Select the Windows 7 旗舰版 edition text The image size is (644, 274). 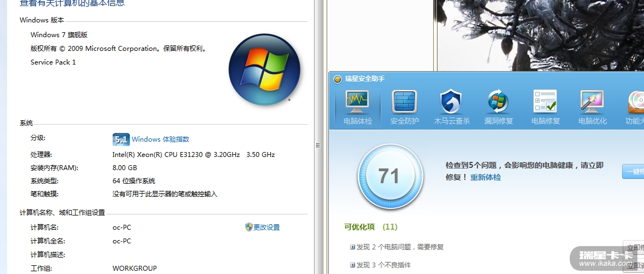click(59, 35)
